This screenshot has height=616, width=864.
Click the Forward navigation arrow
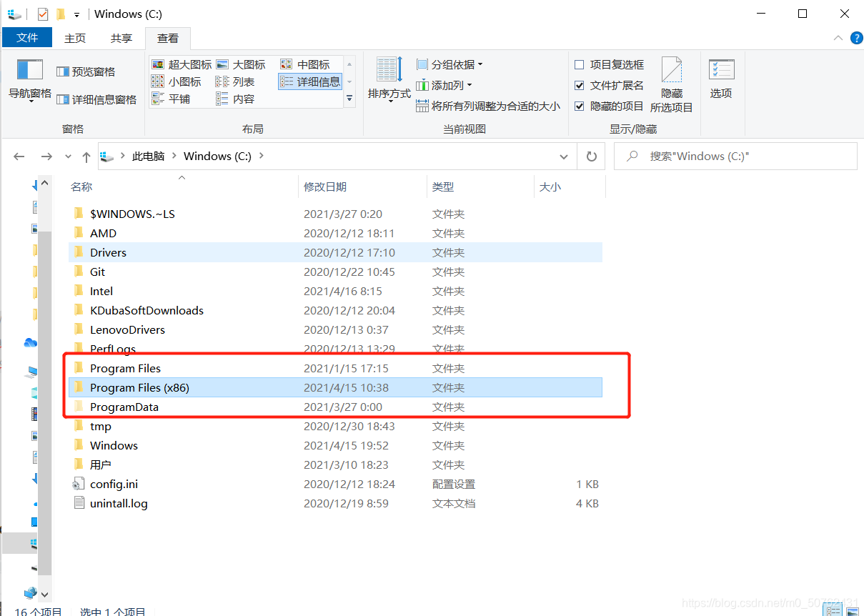tap(46, 157)
